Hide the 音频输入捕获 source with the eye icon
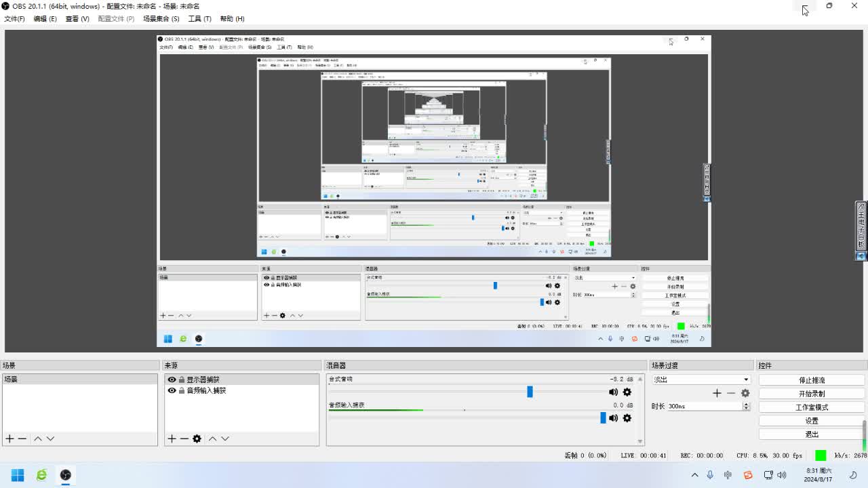This screenshot has width=868, height=488. [x=172, y=390]
